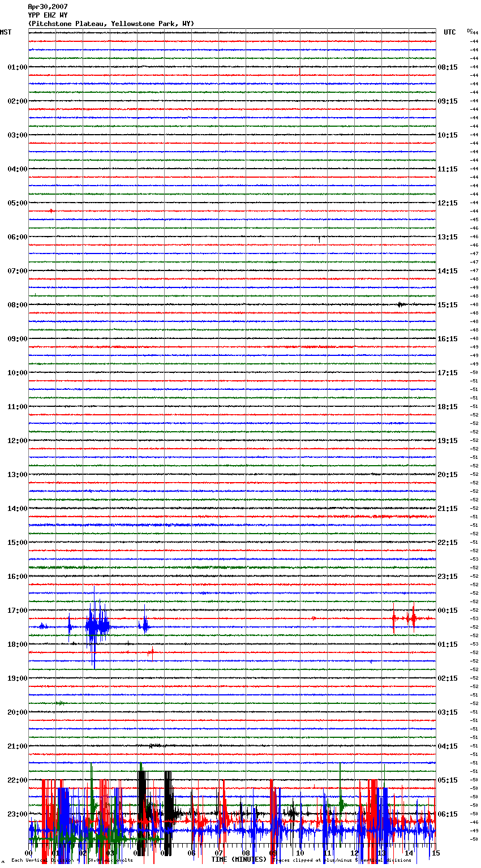Image resolution: width=481 pixels, height=868 pixels.
Task: Click the "10" minute tick label
Action: (x=300, y=853)
